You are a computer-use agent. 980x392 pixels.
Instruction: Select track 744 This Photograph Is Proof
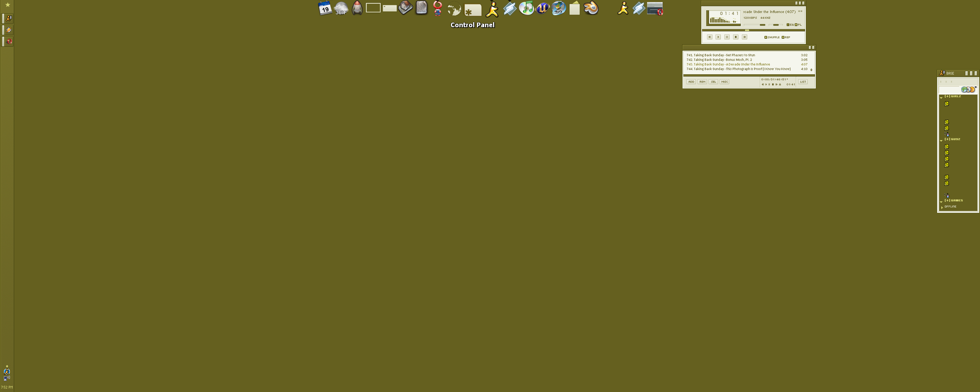tap(746, 69)
